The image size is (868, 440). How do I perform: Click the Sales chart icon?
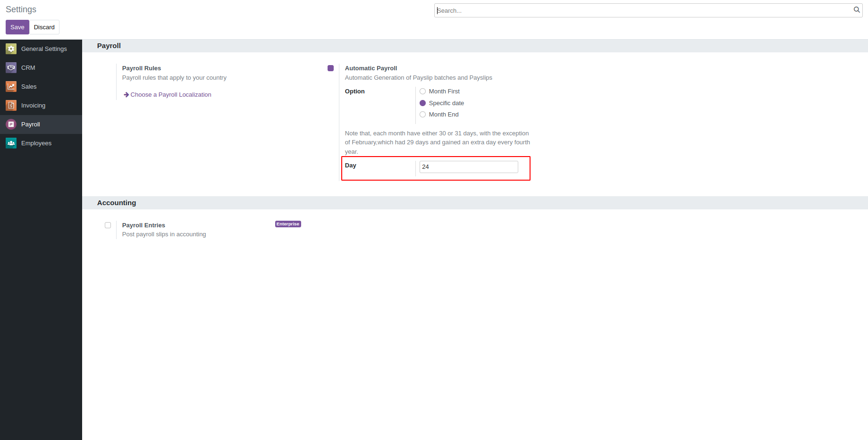11,87
